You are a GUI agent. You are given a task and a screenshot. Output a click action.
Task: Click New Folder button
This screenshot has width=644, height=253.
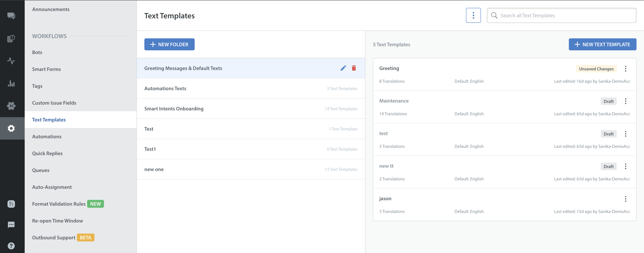[x=169, y=44]
